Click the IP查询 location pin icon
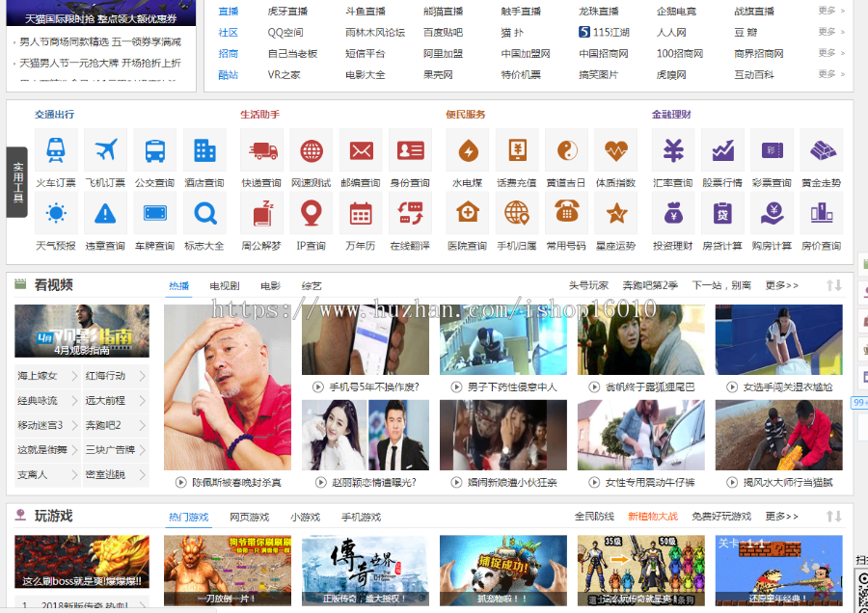 point(312,213)
